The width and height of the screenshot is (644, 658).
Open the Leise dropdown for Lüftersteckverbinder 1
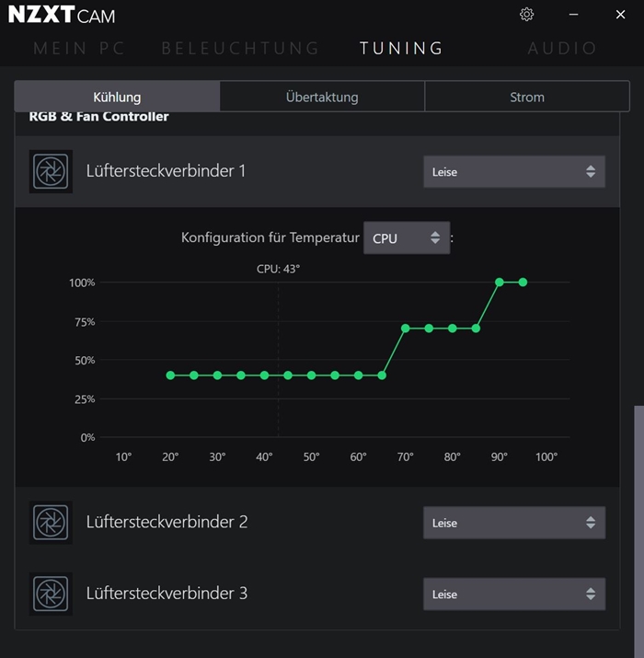[514, 172]
